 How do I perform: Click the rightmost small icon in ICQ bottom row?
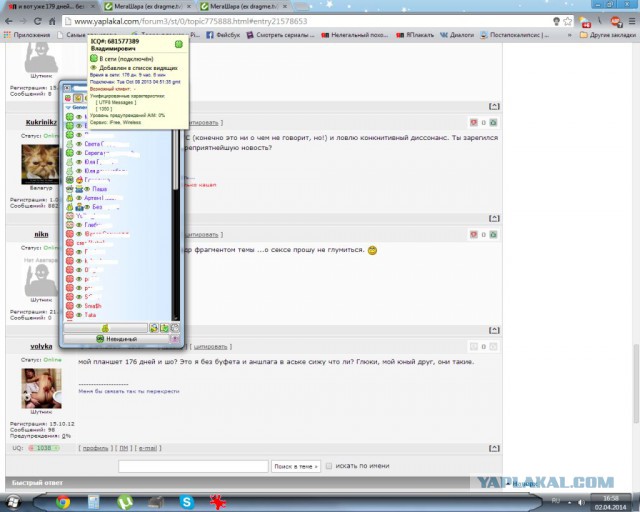pyautogui.click(x=175, y=328)
